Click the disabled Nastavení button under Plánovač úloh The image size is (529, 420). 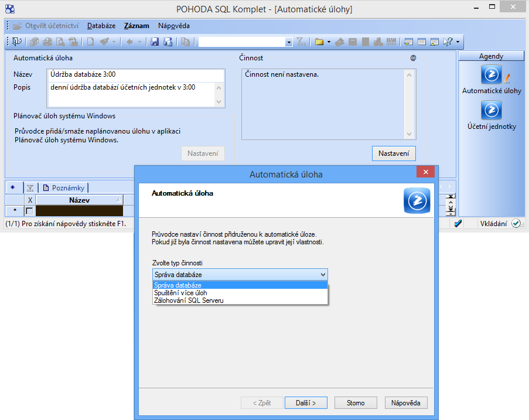[x=203, y=153]
